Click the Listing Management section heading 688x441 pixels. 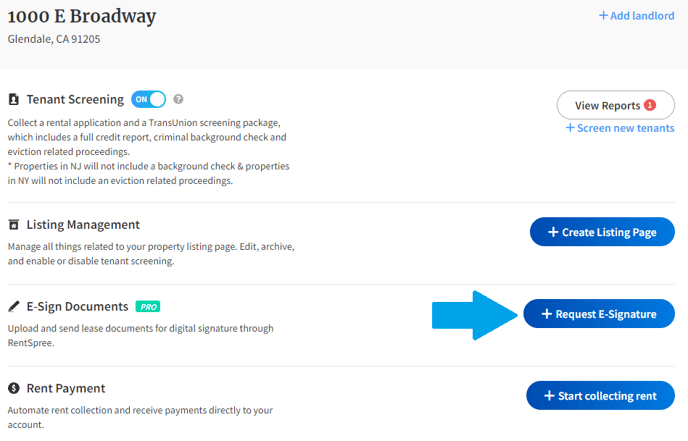tap(83, 225)
